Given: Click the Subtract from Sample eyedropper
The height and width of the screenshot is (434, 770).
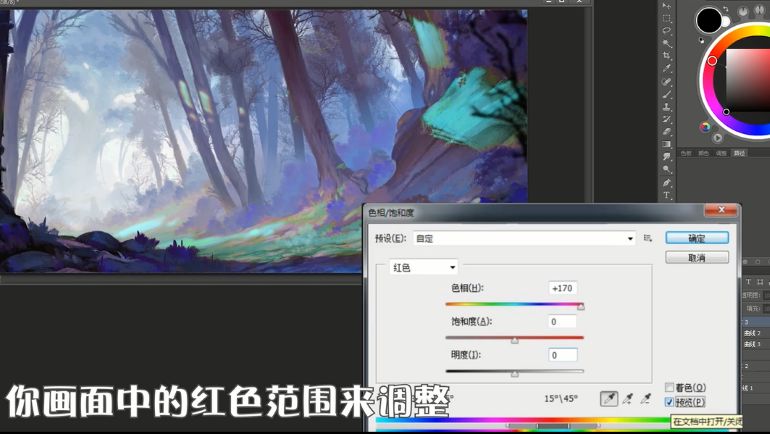Looking at the screenshot, I should tap(647, 398).
